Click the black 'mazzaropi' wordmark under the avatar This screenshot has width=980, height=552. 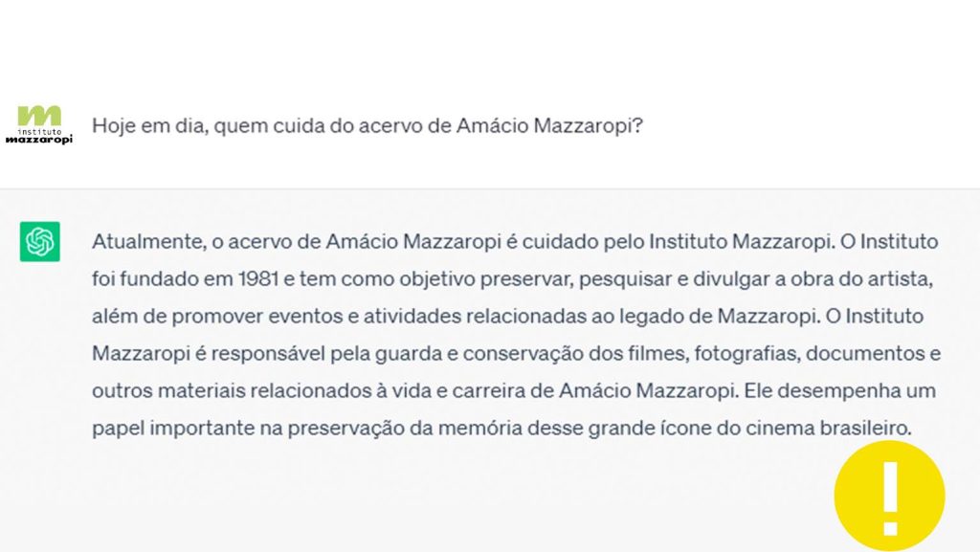(38, 140)
